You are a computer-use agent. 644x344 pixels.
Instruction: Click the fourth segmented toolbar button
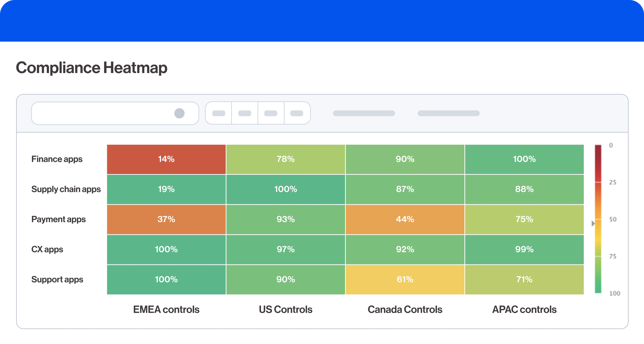pyautogui.click(x=297, y=113)
